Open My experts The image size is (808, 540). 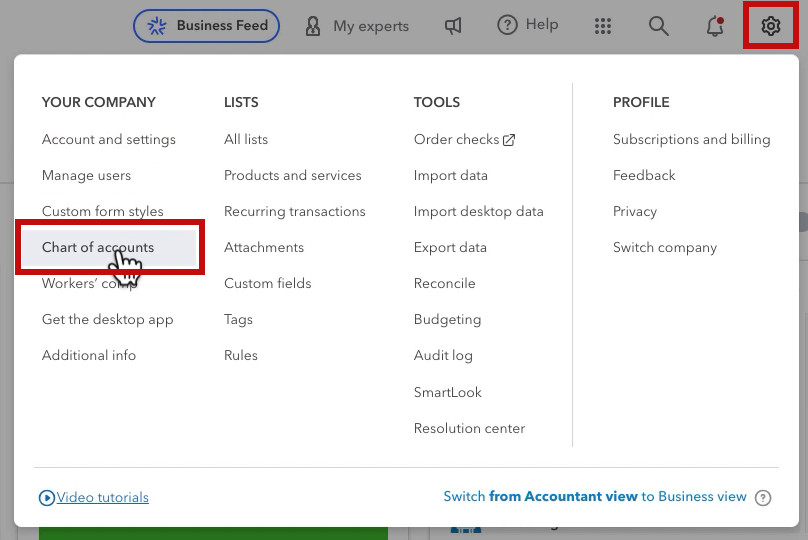click(357, 26)
